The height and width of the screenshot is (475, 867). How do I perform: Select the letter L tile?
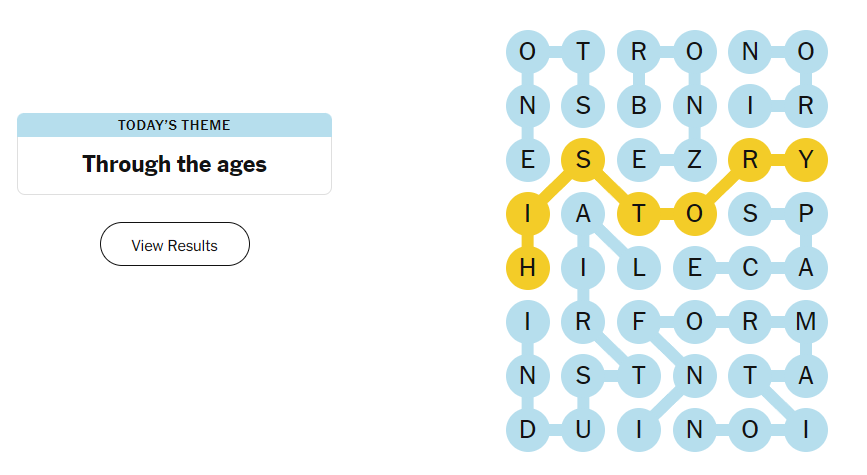pyautogui.click(x=639, y=268)
